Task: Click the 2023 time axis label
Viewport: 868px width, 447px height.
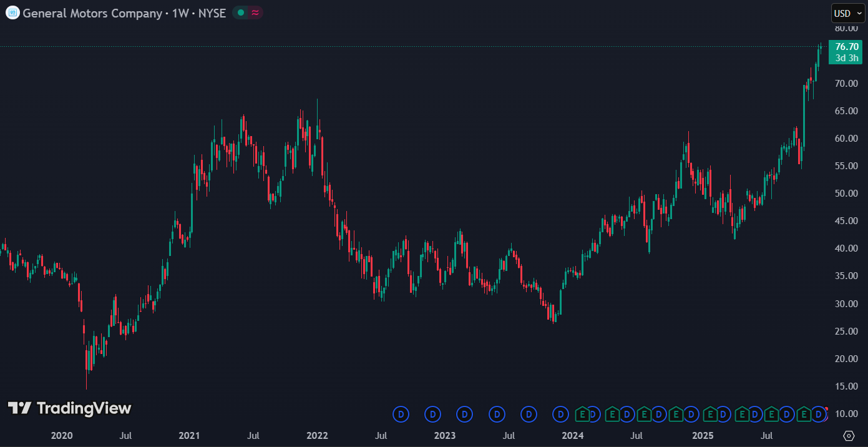Action: 445,435
